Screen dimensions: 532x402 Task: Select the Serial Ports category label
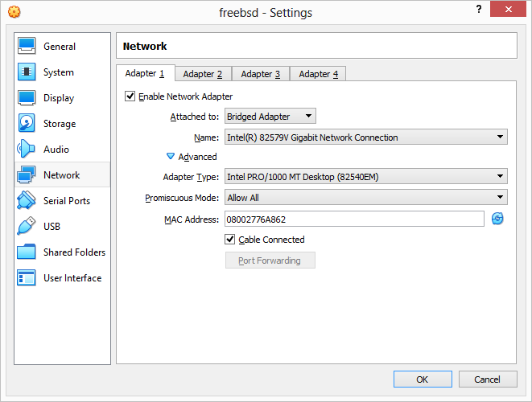67,201
